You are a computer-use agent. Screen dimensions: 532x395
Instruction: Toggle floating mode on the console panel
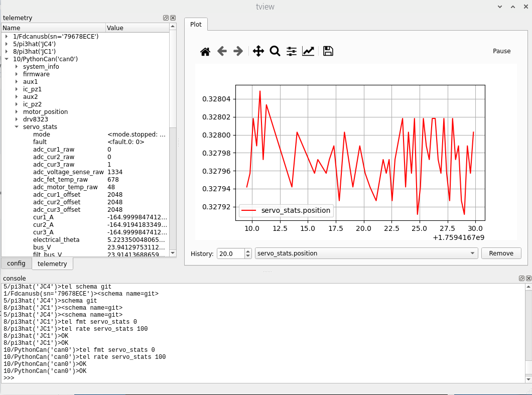521,278
